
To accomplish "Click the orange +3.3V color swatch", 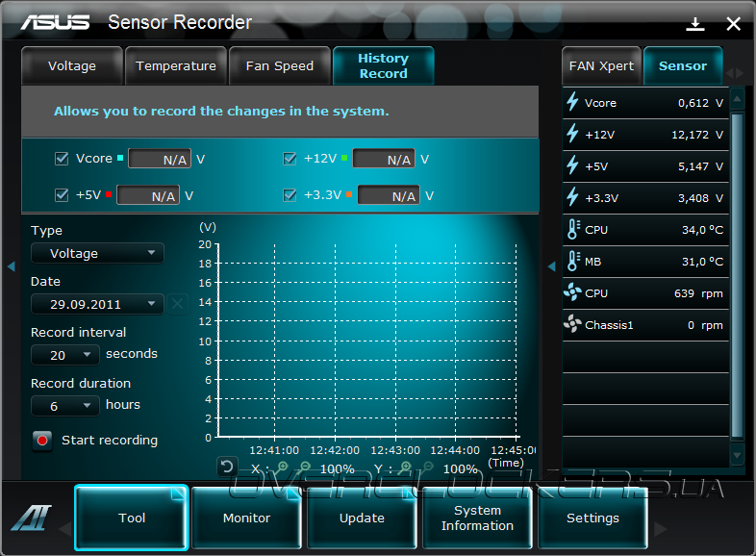I will pyautogui.click(x=348, y=194).
